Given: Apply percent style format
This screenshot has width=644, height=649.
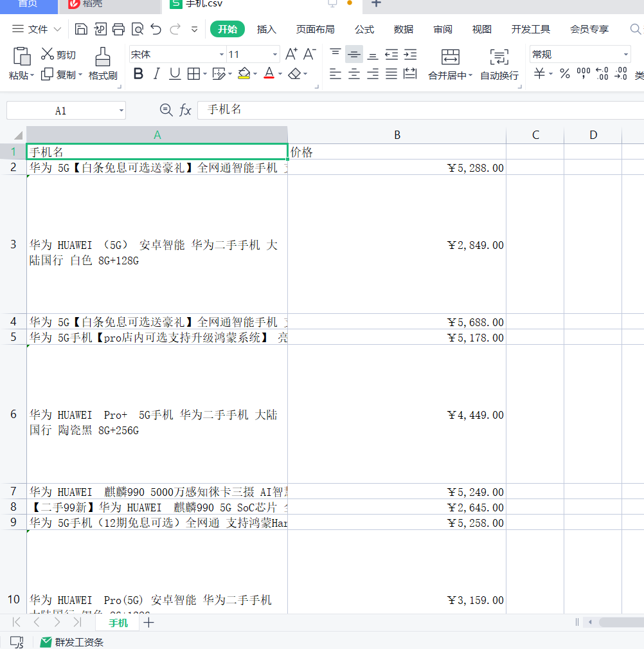Looking at the screenshot, I should (x=564, y=74).
